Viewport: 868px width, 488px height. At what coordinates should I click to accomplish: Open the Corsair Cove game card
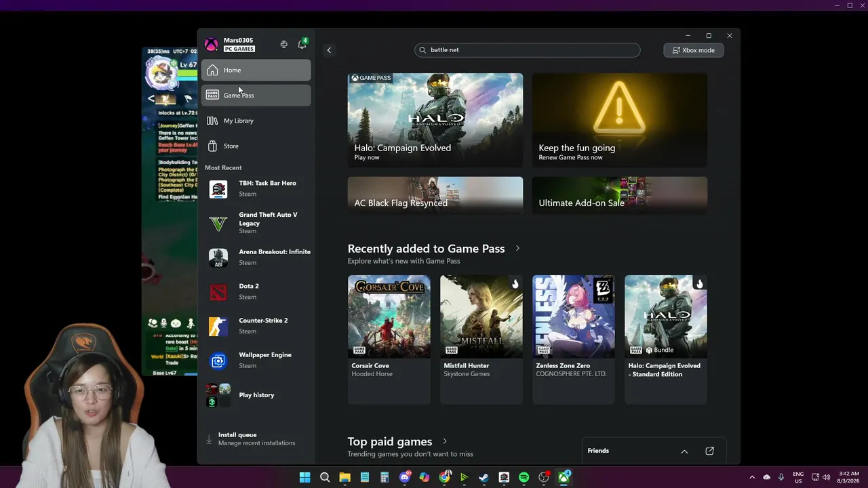click(389, 340)
